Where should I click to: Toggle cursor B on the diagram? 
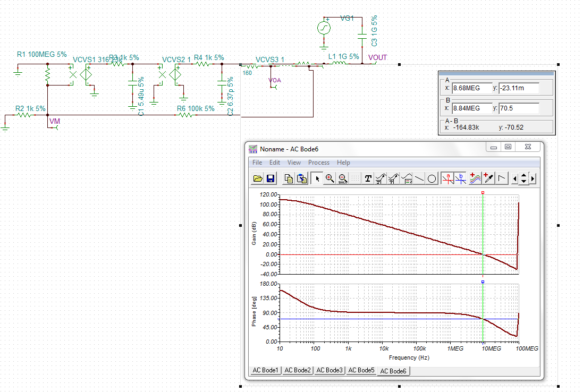pos(461,178)
